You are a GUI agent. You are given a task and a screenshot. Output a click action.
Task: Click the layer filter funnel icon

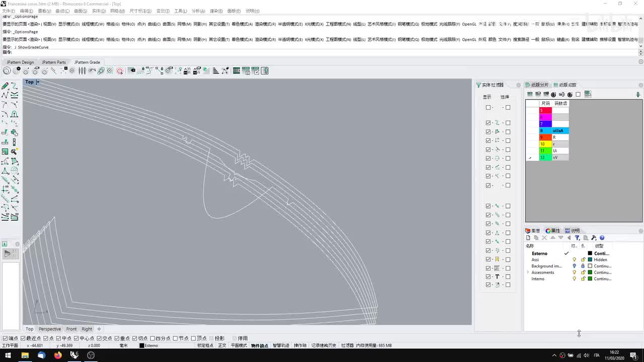click(577, 238)
